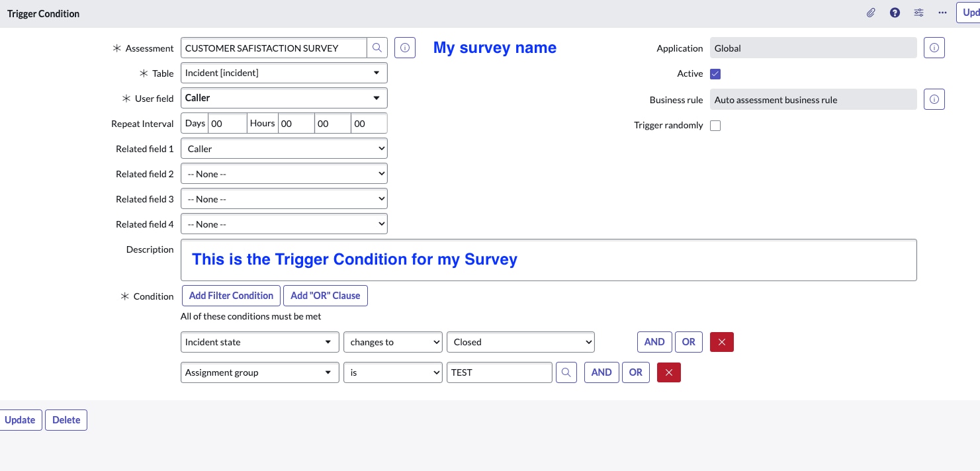Click the Update button at bottom
This screenshot has width=980, height=471.
click(21, 420)
